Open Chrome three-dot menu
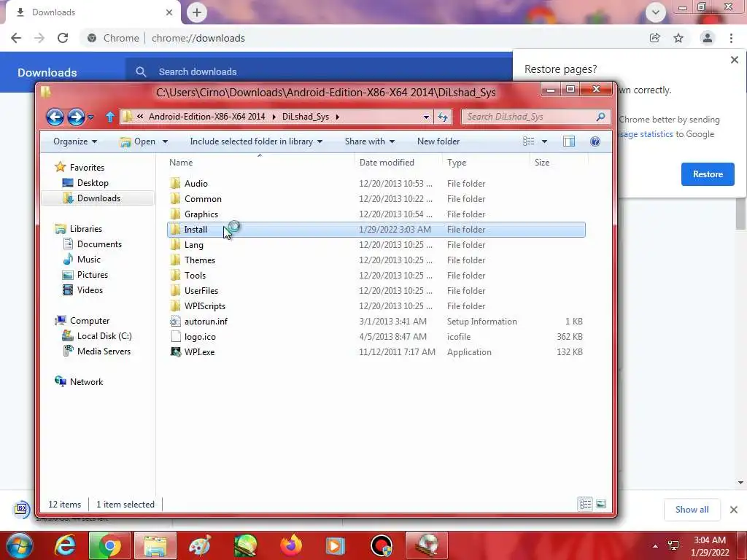This screenshot has width=747, height=560. [731, 38]
